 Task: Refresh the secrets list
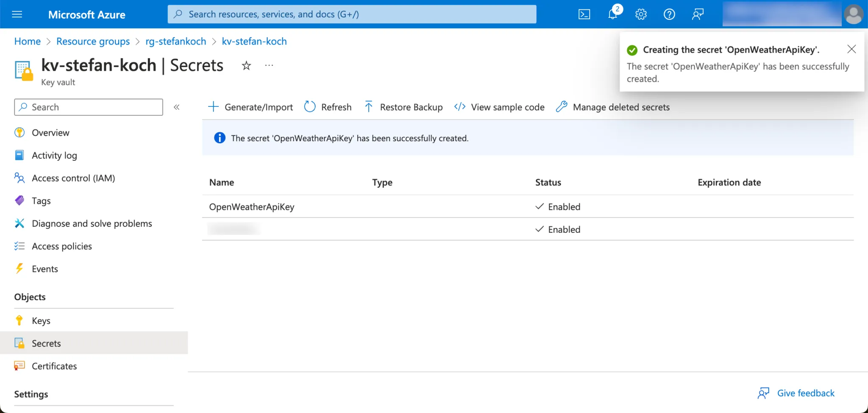point(328,107)
